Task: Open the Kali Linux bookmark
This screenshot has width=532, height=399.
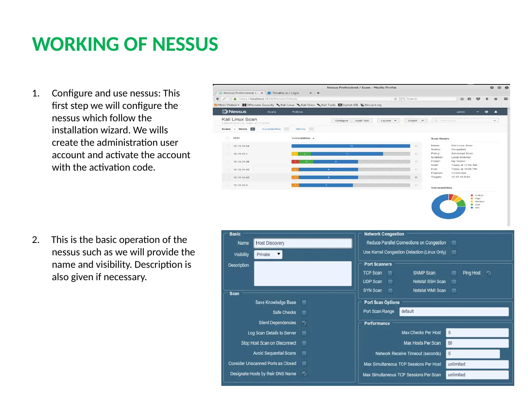Action: coord(286,105)
